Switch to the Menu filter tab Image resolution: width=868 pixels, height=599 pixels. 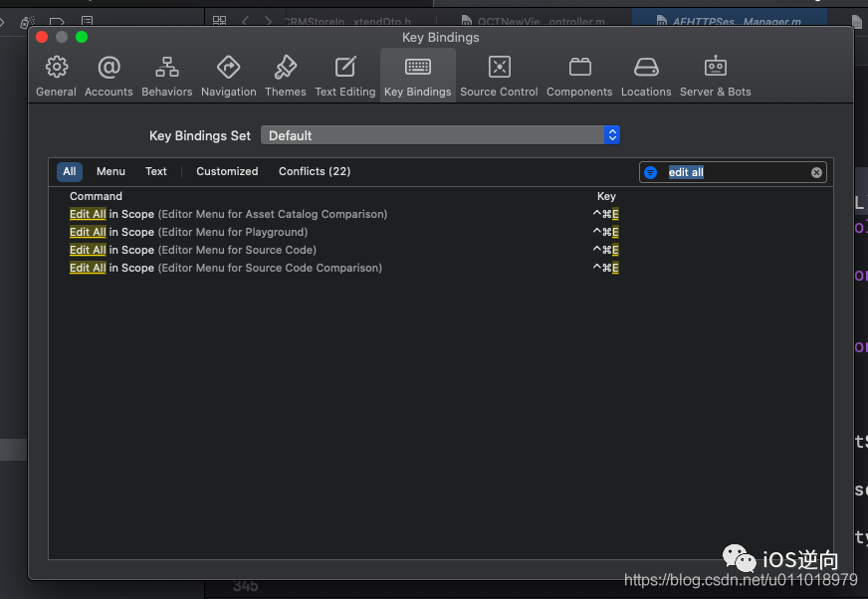[x=110, y=171]
